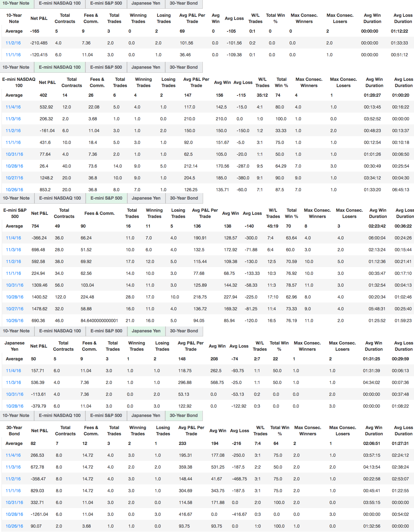Screen dimensions: 414x532
Task: Select the green highlighted E-mini NASDAQ 100 tab
Action: [x=60, y=67]
